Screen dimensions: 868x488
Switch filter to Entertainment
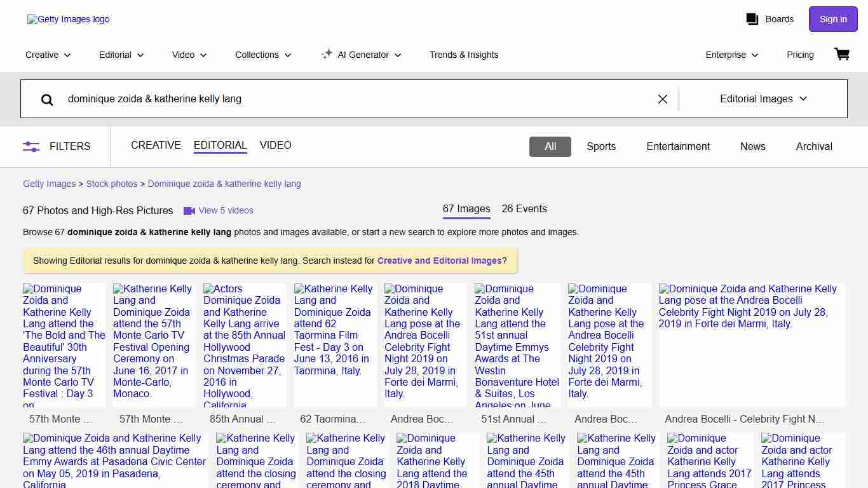[677, 146]
